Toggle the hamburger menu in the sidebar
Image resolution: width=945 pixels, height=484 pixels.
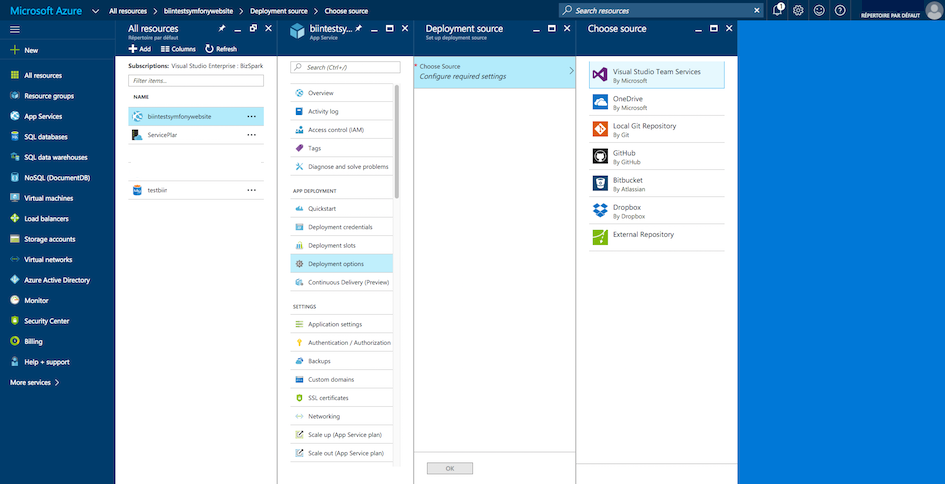(x=15, y=30)
